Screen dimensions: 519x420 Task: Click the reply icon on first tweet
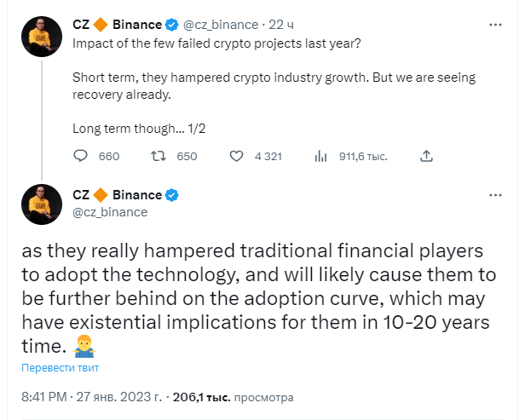pyautogui.click(x=81, y=157)
